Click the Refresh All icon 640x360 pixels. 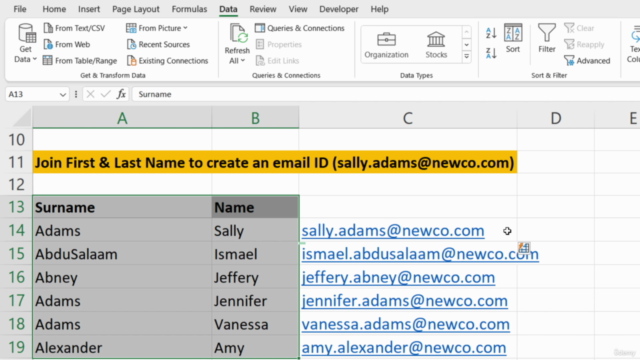(x=237, y=34)
